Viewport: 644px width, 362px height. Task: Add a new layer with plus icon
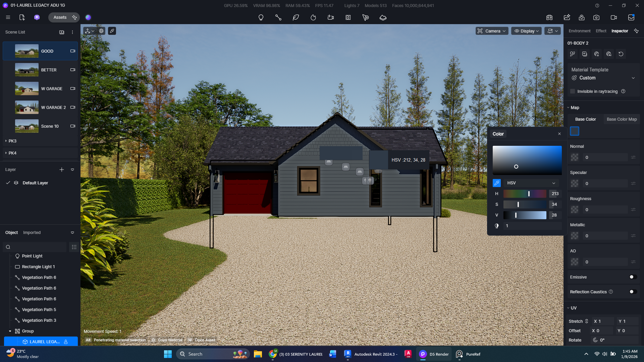[62, 170]
